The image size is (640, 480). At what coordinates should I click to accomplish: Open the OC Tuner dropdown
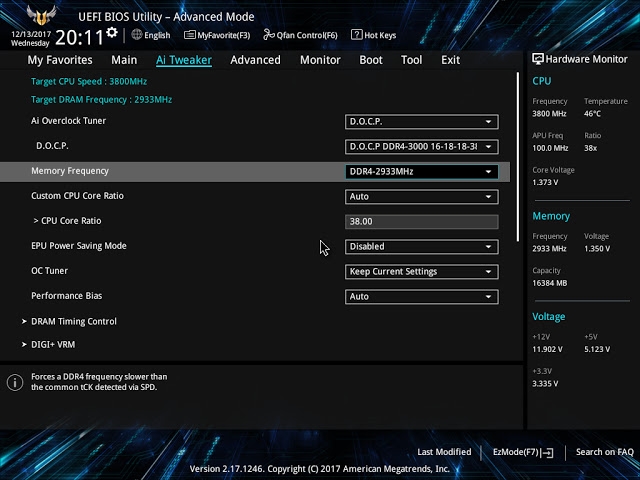click(x=421, y=272)
